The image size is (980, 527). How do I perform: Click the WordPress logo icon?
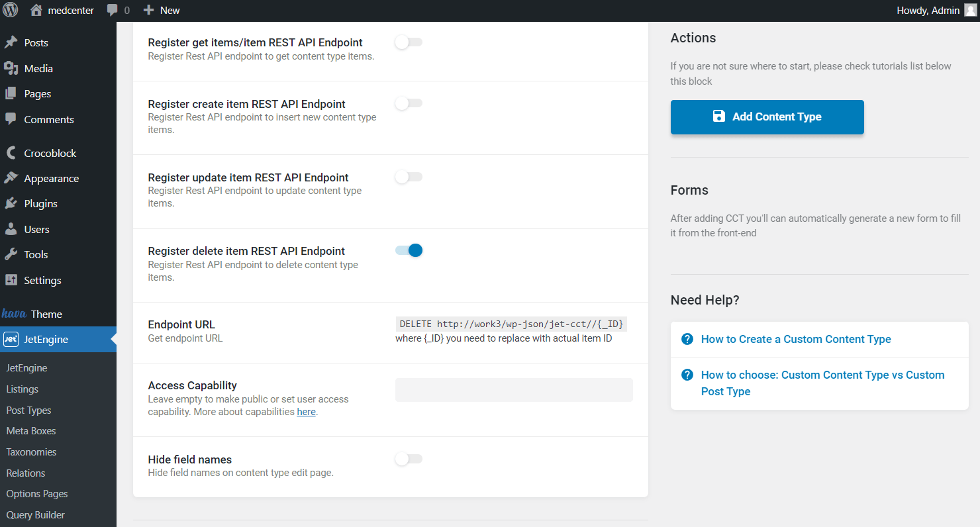11,10
